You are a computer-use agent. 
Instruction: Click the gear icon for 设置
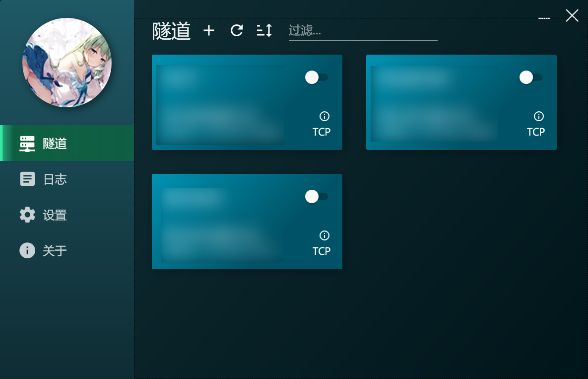point(27,215)
